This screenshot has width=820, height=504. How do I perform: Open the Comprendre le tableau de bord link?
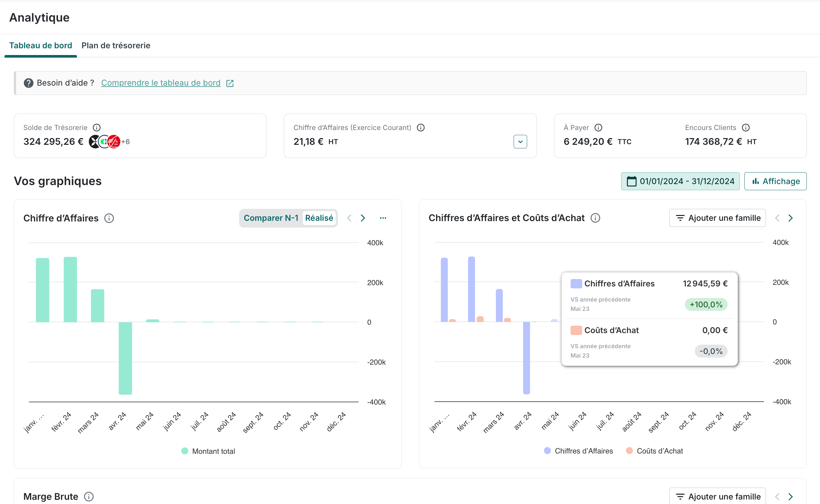(x=161, y=83)
